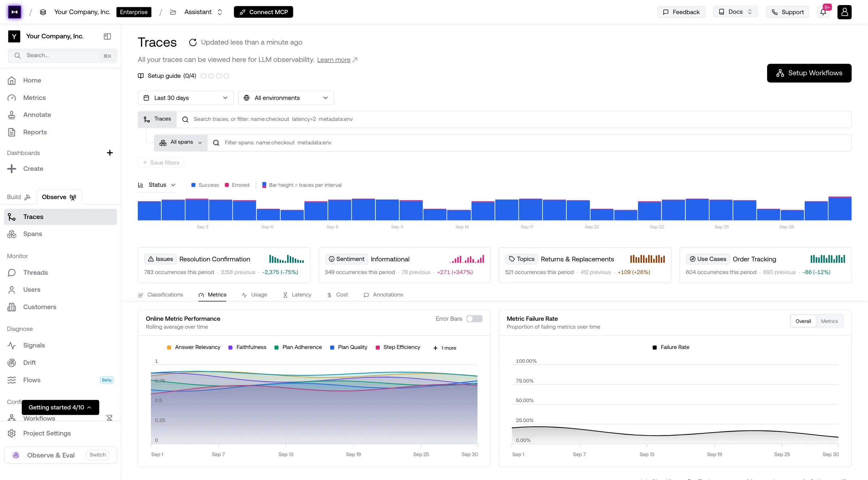Switch to the Latency tab

(x=297, y=295)
